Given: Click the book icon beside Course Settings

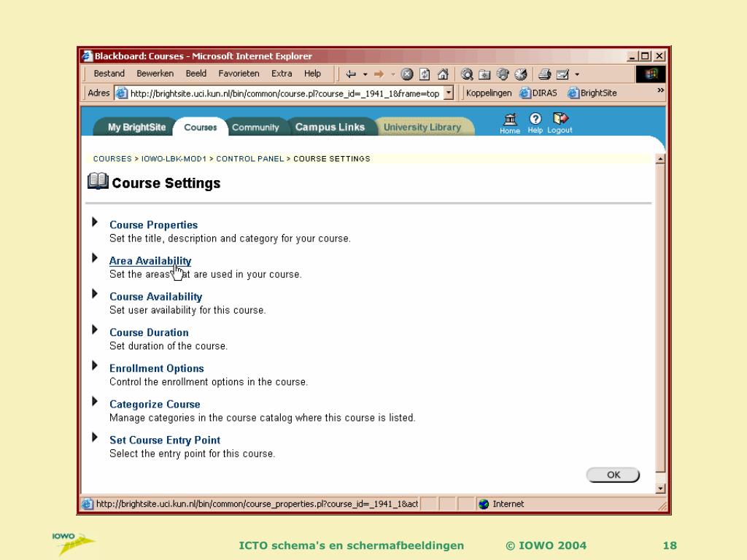Looking at the screenshot, I should 98,182.
